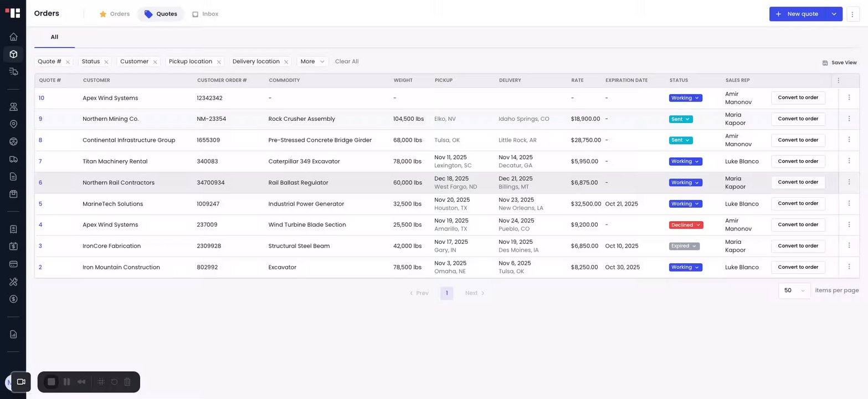This screenshot has height=399, width=868.
Task: Open row actions menu for quote 7
Action: click(x=849, y=161)
